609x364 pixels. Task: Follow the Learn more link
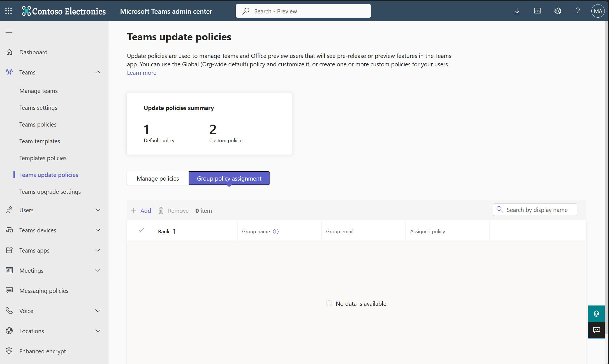(142, 73)
